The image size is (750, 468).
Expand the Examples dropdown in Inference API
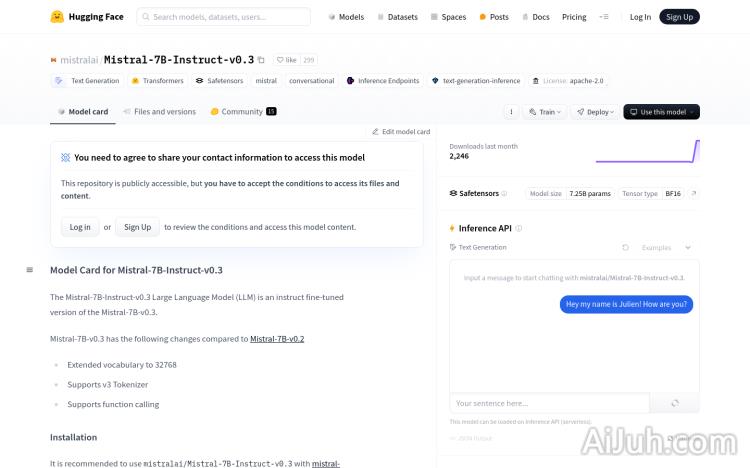[666, 247]
